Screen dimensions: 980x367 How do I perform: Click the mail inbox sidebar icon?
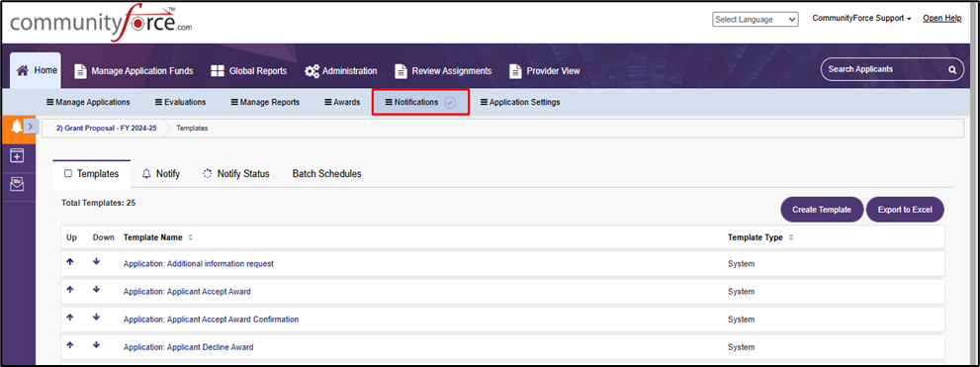point(18,184)
